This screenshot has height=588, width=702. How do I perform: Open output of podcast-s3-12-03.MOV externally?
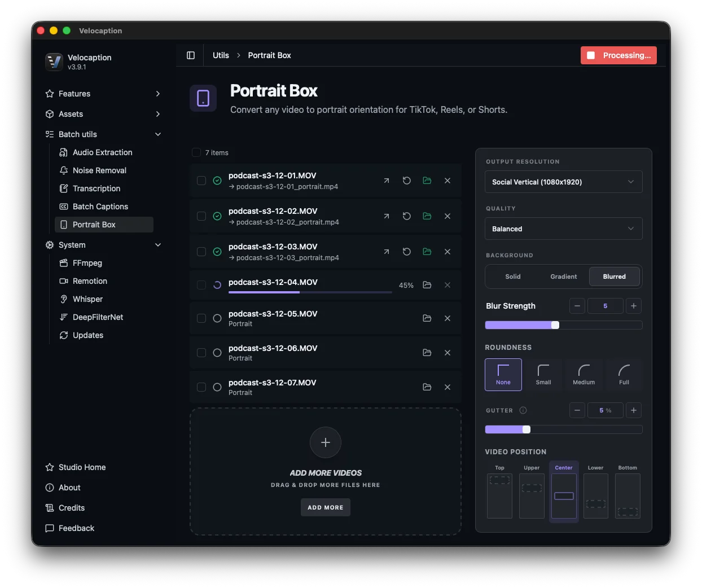[x=387, y=252]
